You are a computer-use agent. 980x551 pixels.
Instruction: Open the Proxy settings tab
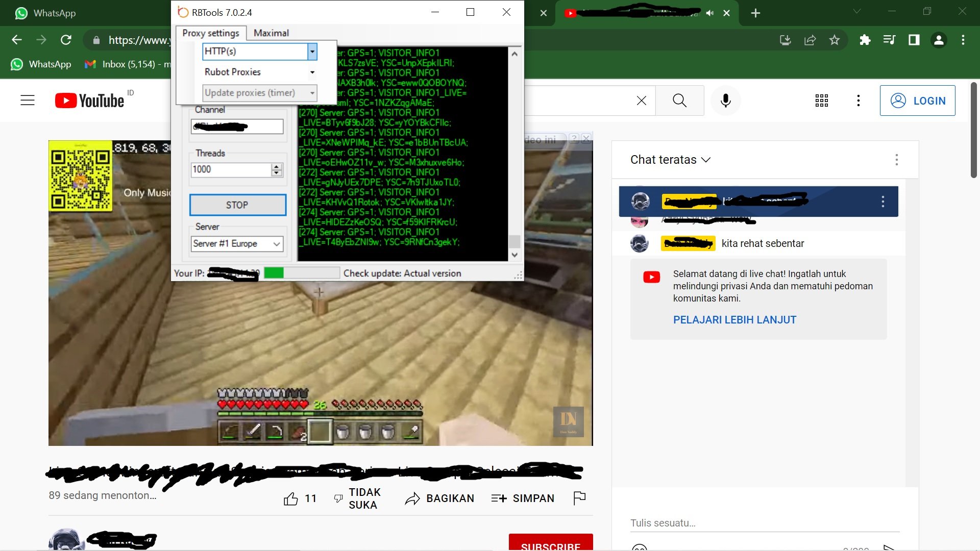click(x=211, y=33)
